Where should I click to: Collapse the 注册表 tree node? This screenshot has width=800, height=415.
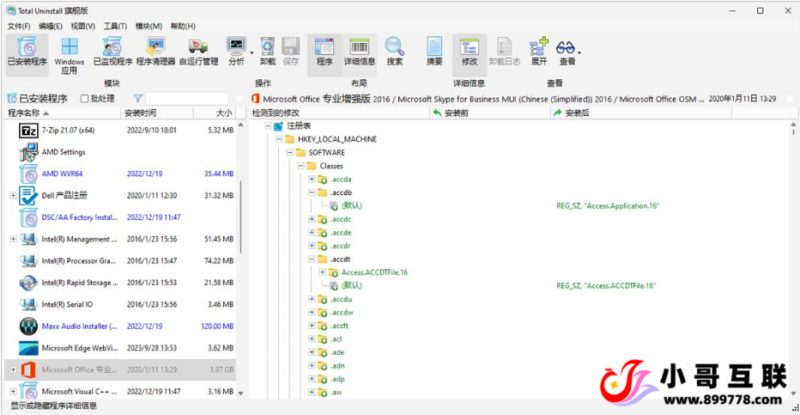pos(268,126)
